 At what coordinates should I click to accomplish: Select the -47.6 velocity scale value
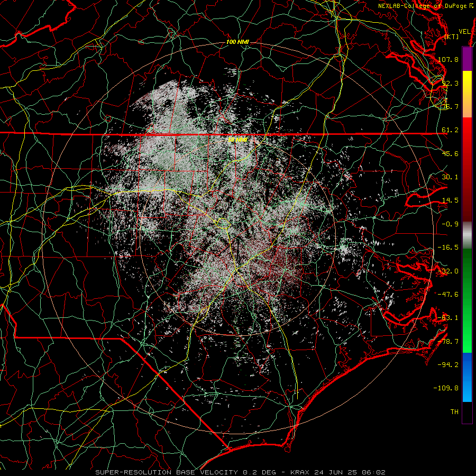[x=448, y=295]
